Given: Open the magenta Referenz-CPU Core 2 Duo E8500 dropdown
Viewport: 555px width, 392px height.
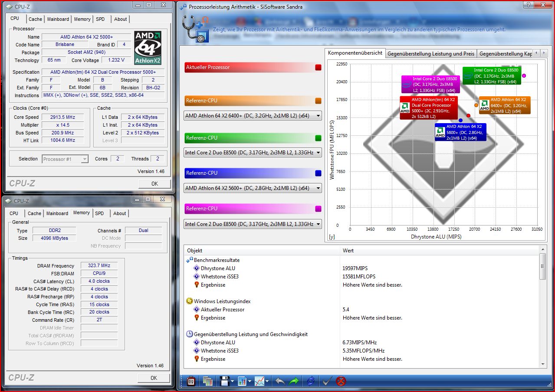Looking at the screenshot, I should (253, 224).
